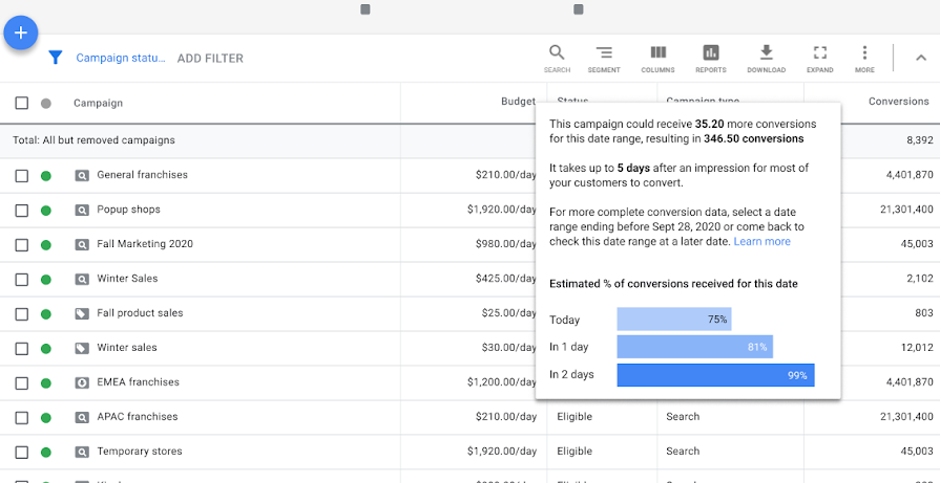Collapse the toolbar with the chevron arrow
The width and height of the screenshot is (941, 483).
point(921,58)
